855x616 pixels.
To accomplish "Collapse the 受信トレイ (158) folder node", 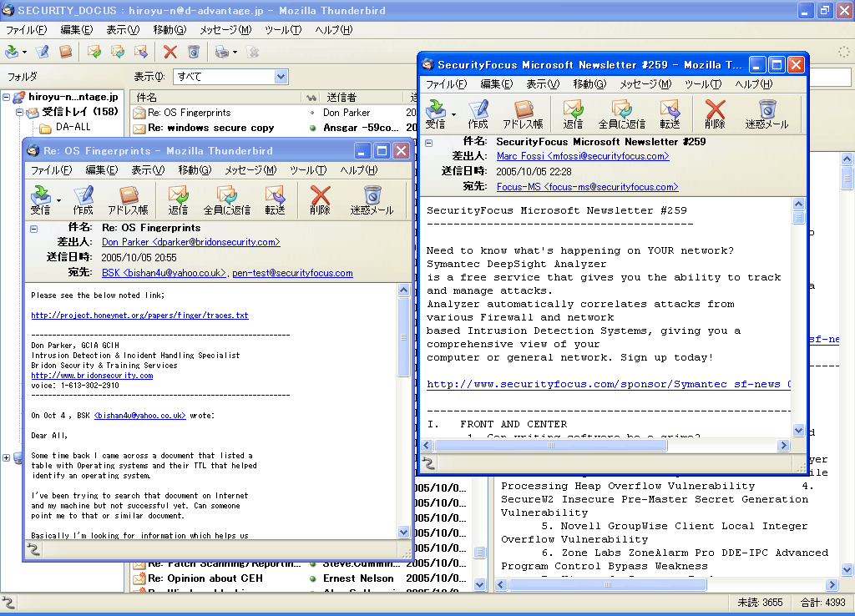I will [x=19, y=113].
